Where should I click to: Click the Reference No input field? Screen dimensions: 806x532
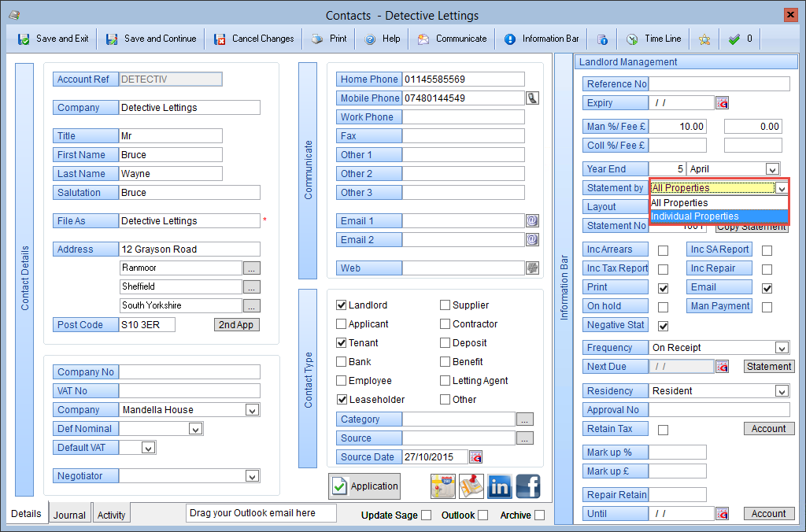[x=719, y=83]
